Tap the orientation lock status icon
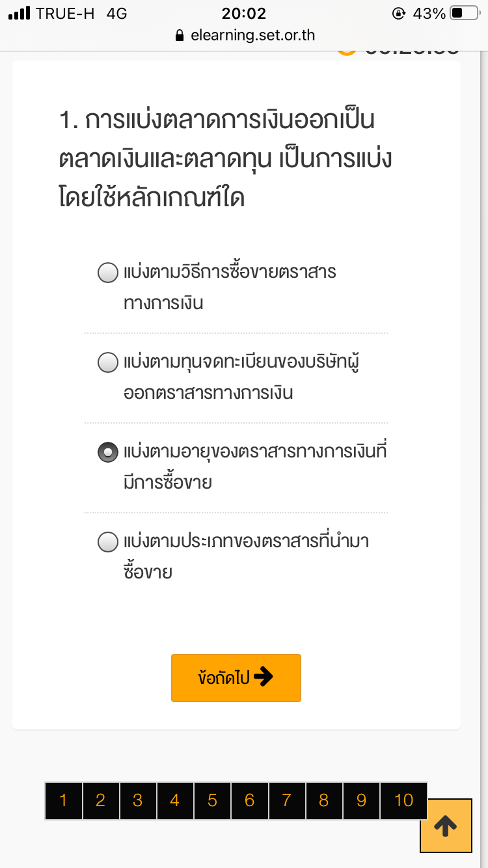 point(399,13)
